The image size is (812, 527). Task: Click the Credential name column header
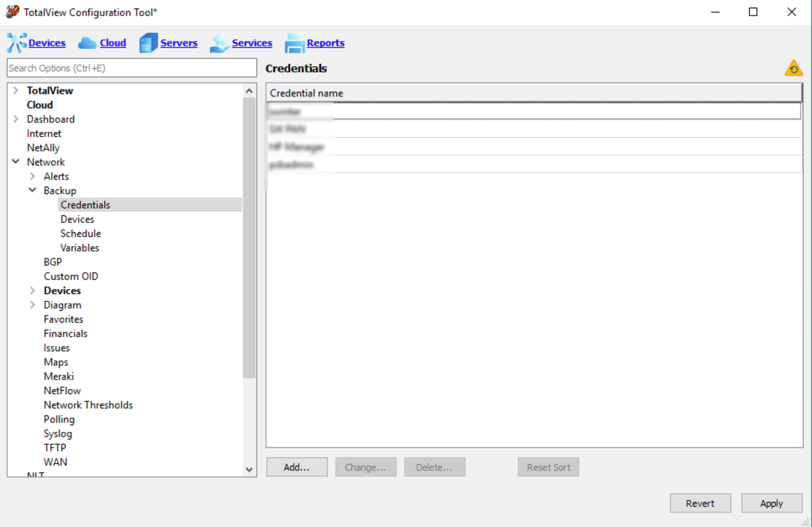pos(534,93)
